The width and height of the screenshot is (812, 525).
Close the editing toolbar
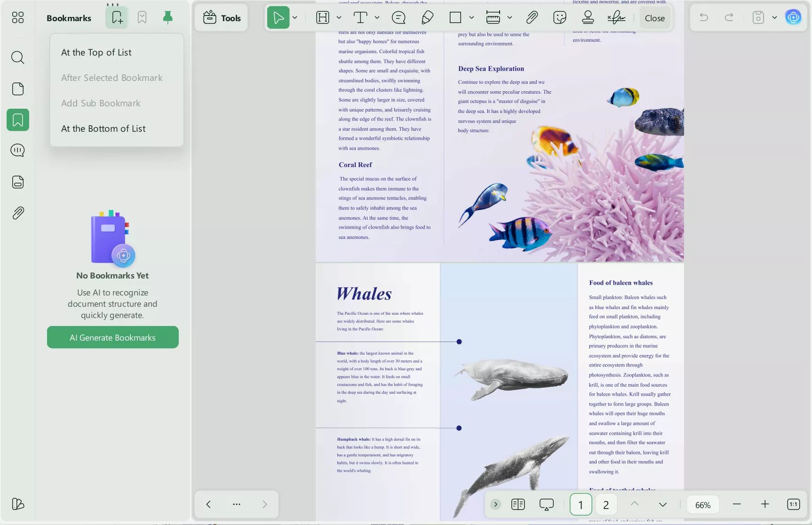(x=654, y=18)
